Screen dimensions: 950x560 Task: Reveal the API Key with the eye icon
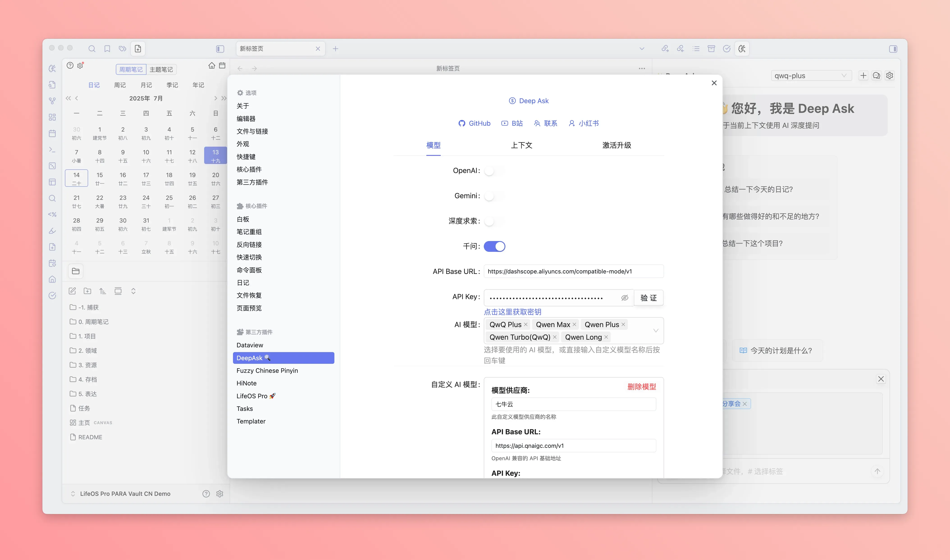pos(625,298)
